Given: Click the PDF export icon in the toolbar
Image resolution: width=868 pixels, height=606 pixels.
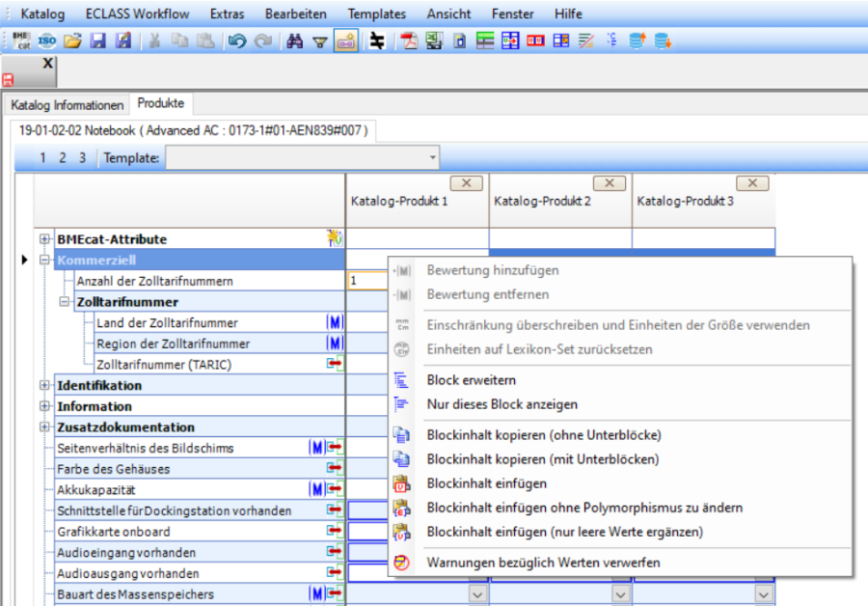Looking at the screenshot, I should pos(408,41).
